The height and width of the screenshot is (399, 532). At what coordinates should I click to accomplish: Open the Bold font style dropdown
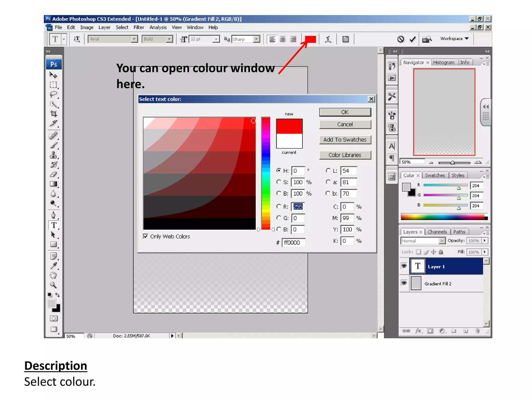(x=169, y=39)
